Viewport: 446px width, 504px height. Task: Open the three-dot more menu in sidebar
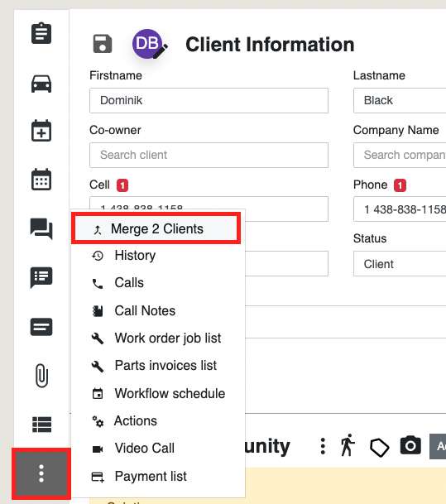(41, 473)
